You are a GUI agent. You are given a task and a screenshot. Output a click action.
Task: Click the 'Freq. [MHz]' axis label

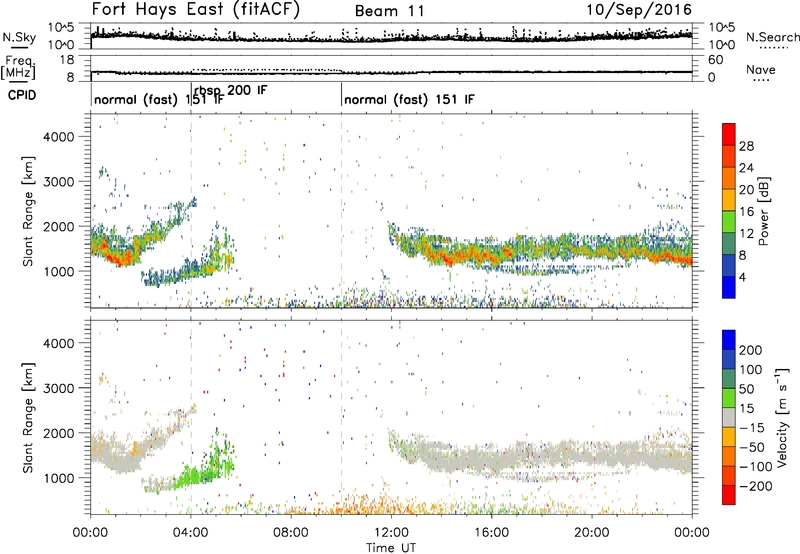click(x=18, y=67)
